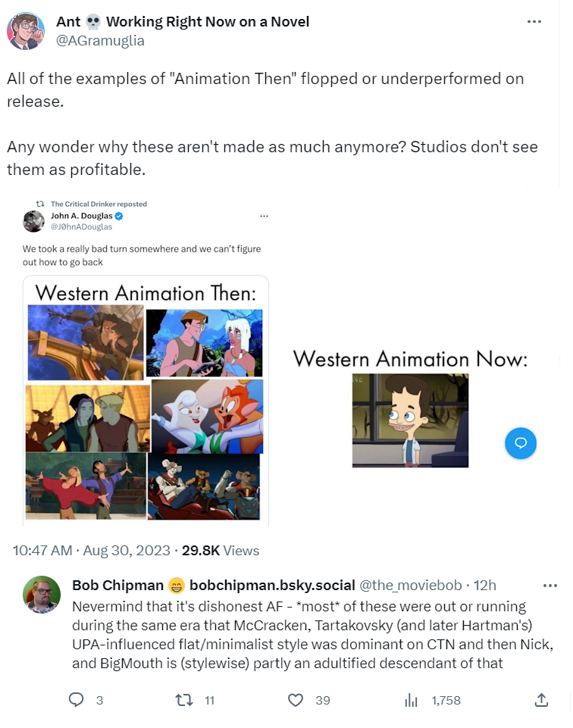Screen dimensions: 573x728
Task: View analytics bar chart icon showing 1,758
Action: [x=411, y=700]
